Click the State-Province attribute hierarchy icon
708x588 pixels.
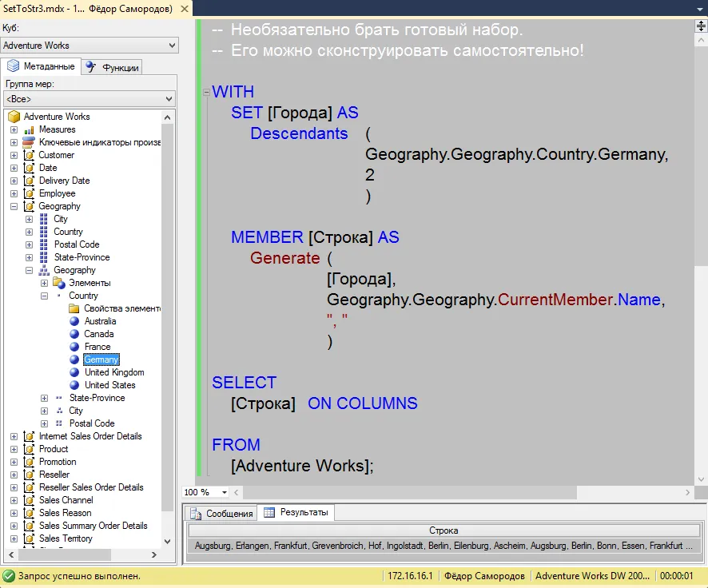(x=44, y=257)
